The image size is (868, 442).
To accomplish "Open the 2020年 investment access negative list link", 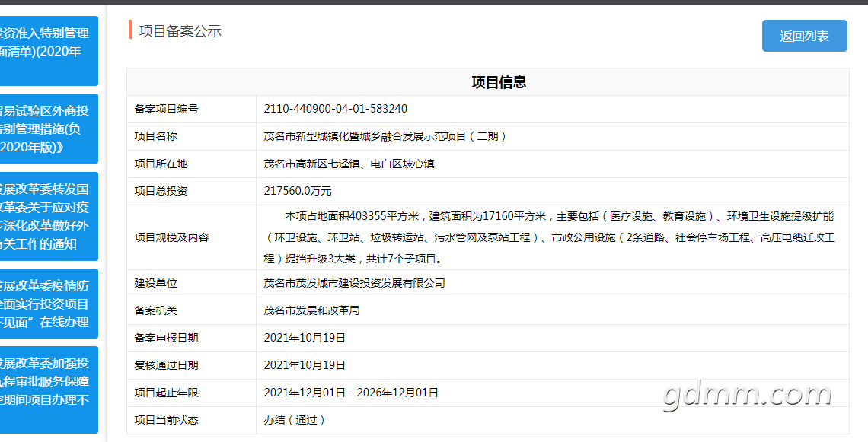I will click(x=48, y=51).
